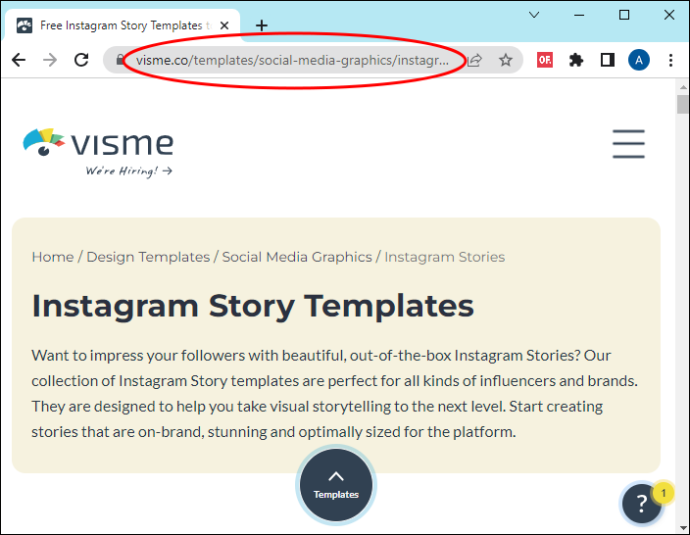Image resolution: width=690 pixels, height=535 pixels.
Task: Click the browser forward arrow
Action: coord(50,60)
